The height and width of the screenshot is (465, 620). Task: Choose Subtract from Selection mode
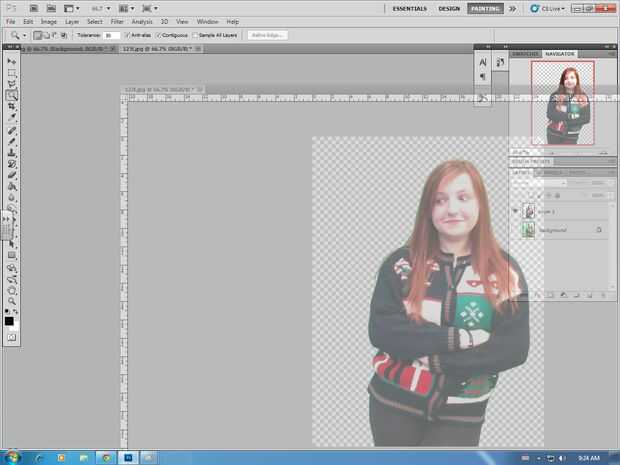[55, 36]
